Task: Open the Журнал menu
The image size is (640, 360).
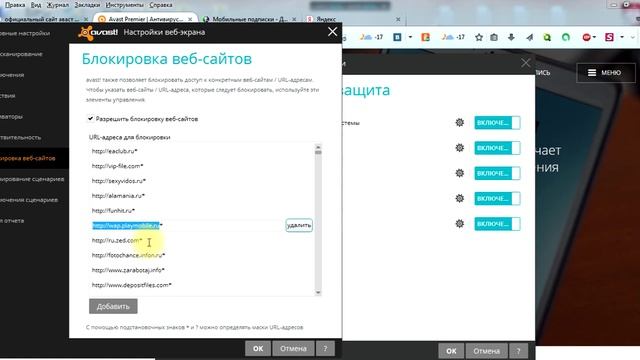Action: [58, 5]
